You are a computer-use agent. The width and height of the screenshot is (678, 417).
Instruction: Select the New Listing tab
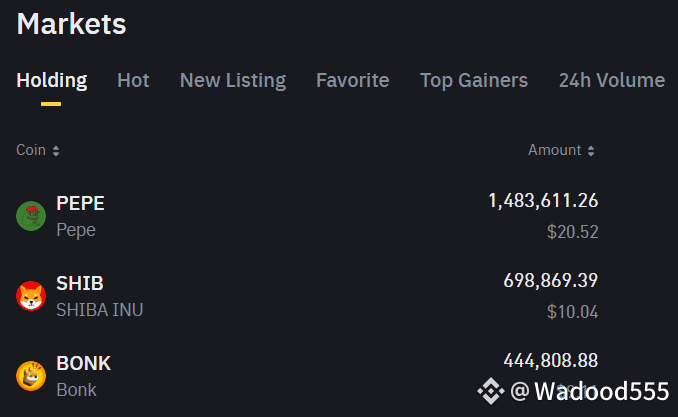click(x=233, y=80)
